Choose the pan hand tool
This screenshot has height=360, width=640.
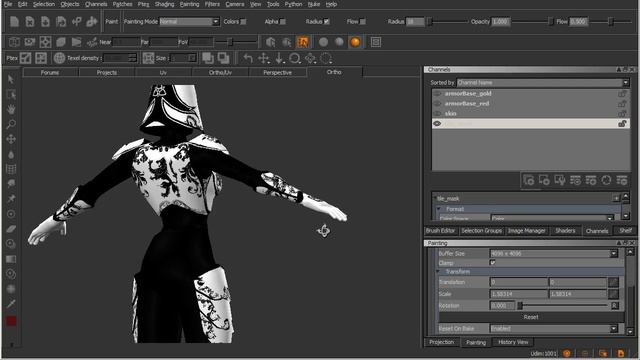[11, 109]
